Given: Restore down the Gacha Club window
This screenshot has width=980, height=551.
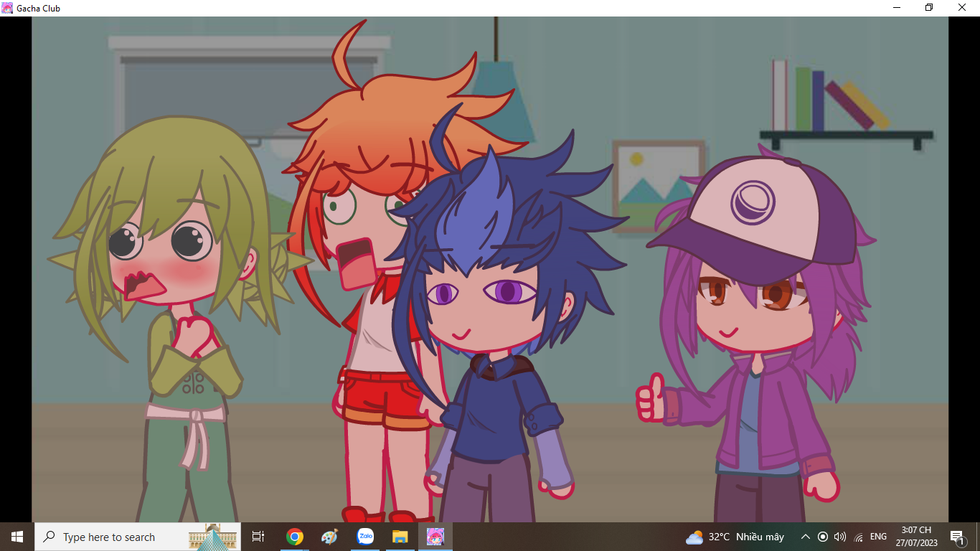Looking at the screenshot, I should pyautogui.click(x=929, y=8).
